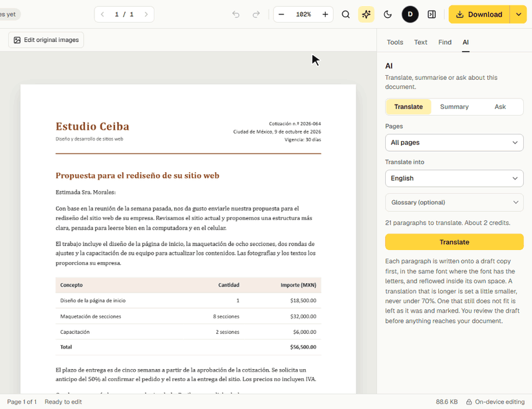This screenshot has height=409, width=532.
Task: Click the Concepto column header
Action: [x=71, y=285]
